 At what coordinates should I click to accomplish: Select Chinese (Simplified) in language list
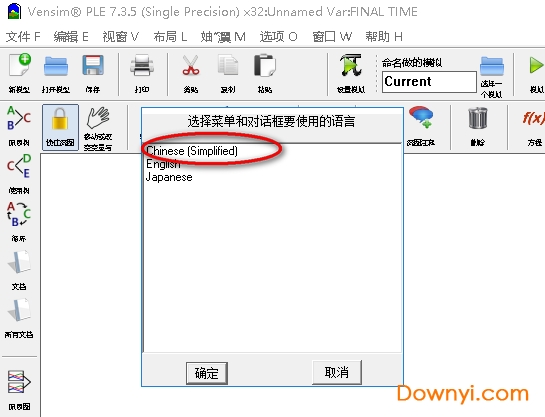tap(192, 151)
